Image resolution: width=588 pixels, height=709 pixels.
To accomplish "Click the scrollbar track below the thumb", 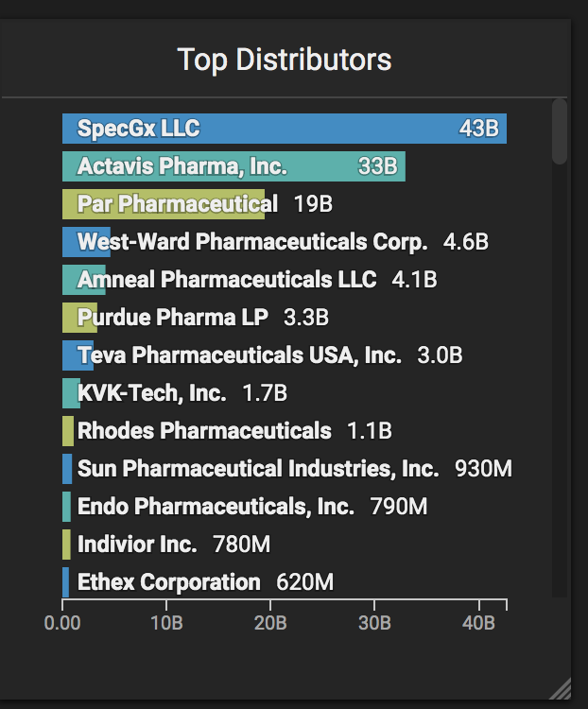I will [560, 381].
